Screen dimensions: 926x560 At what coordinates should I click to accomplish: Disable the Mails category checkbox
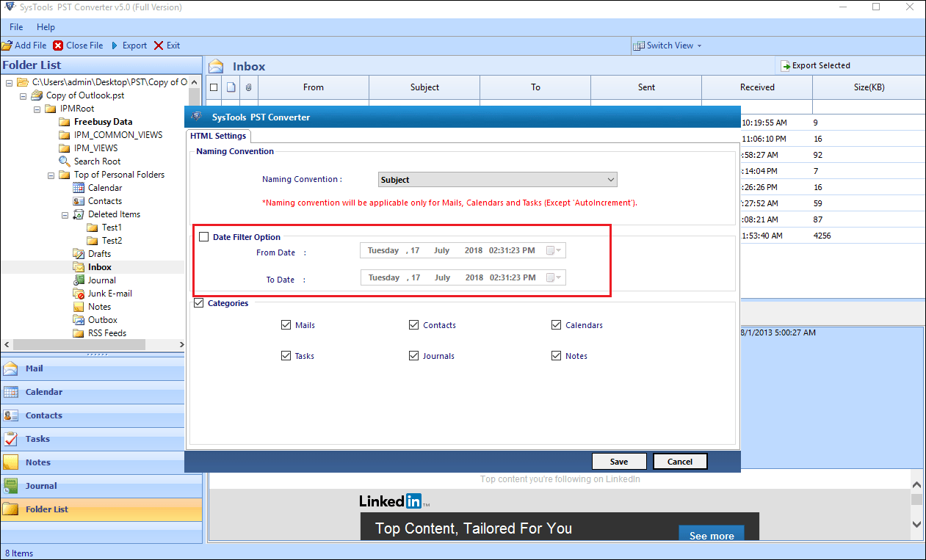pyautogui.click(x=286, y=324)
